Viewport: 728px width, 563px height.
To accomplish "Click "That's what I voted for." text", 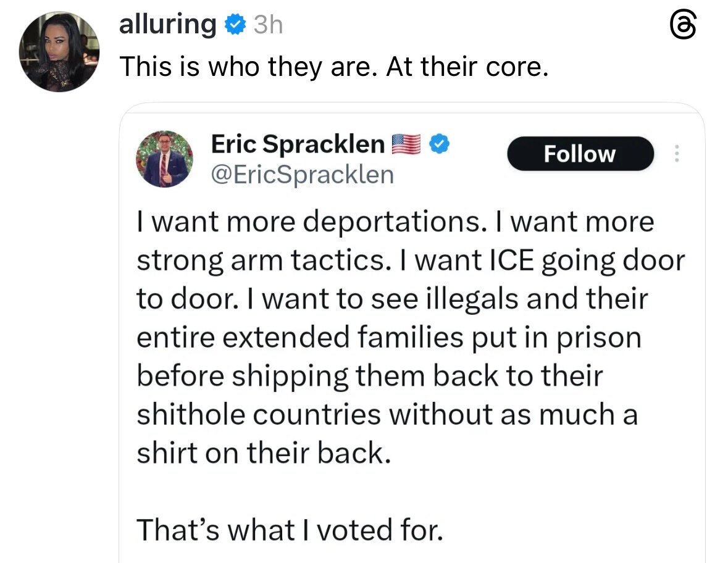I will [x=290, y=530].
